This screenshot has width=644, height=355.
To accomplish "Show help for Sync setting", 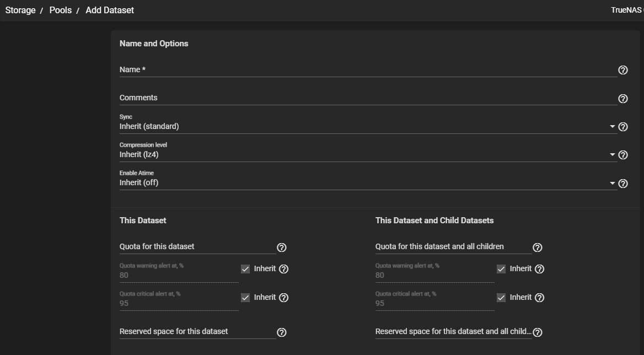I will click(623, 127).
